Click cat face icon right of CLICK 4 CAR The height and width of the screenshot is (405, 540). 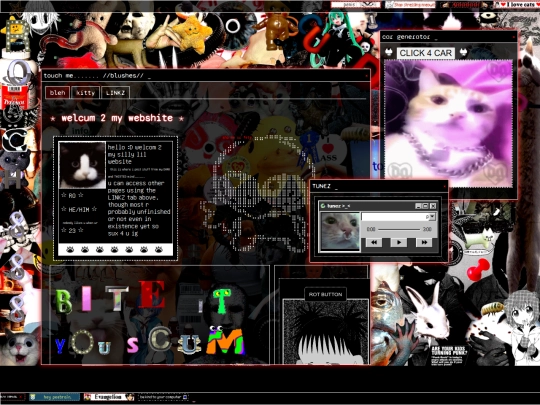pos(463,52)
